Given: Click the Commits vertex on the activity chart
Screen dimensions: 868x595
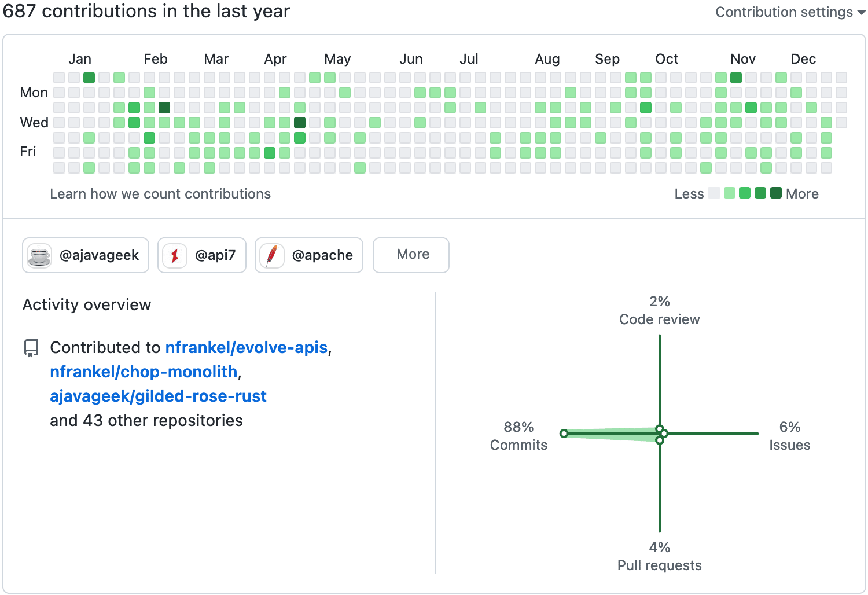Looking at the screenshot, I should pos(564,433).
